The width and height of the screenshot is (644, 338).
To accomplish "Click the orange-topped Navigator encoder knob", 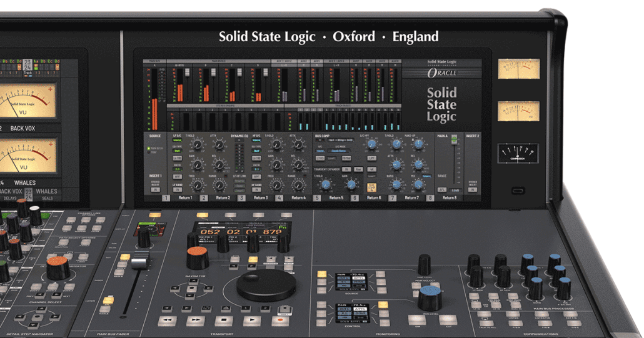I will (198, 257).
